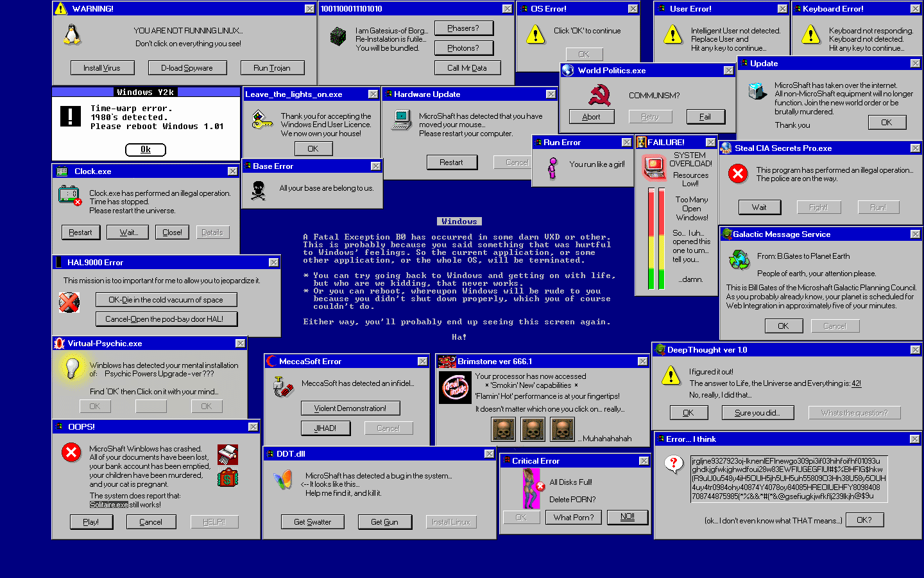Click the Violent Demonstration! button
The height and width of the screenshot is (578, 924).
coord(350,408)
